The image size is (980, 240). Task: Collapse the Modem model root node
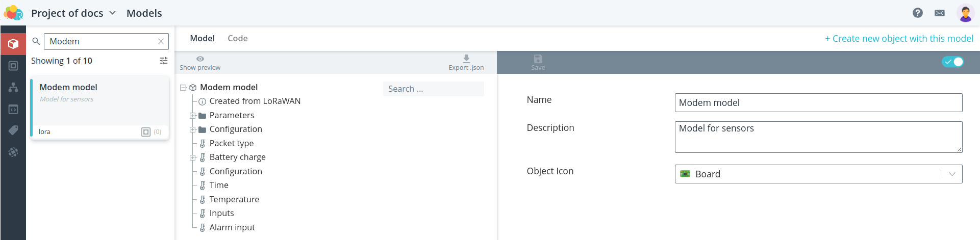coord(183,88)
